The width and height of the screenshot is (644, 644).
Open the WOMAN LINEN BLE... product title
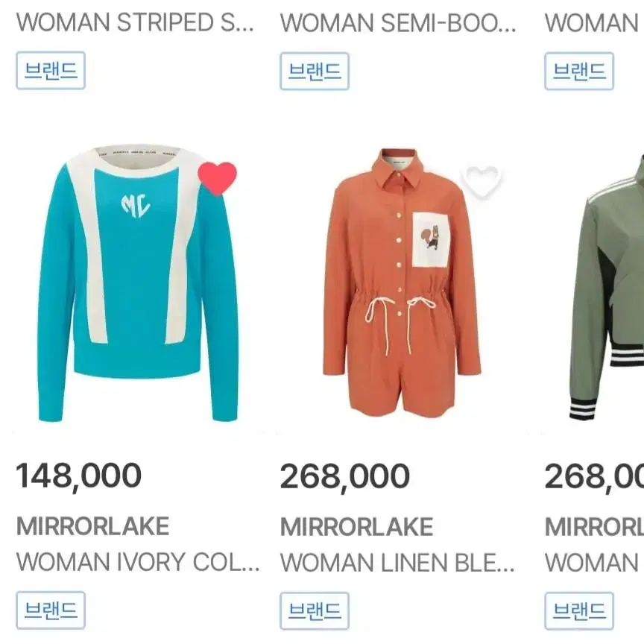click(397, 562)
